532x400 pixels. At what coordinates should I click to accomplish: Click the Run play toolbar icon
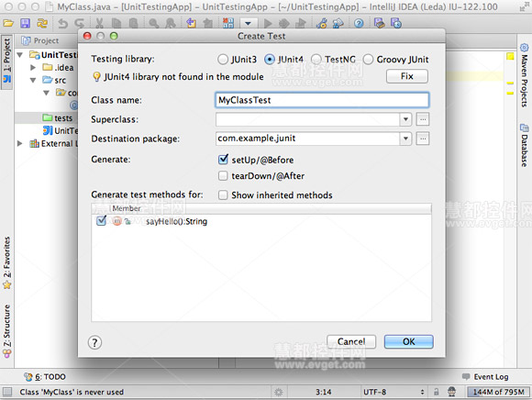coord(268,23)
